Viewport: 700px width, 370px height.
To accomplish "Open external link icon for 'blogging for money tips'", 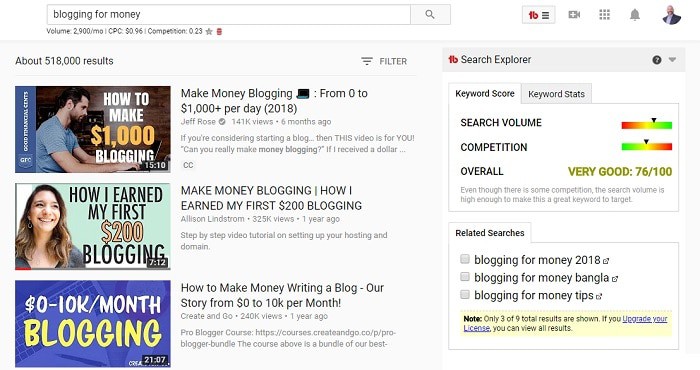I will tap(599, 296).
